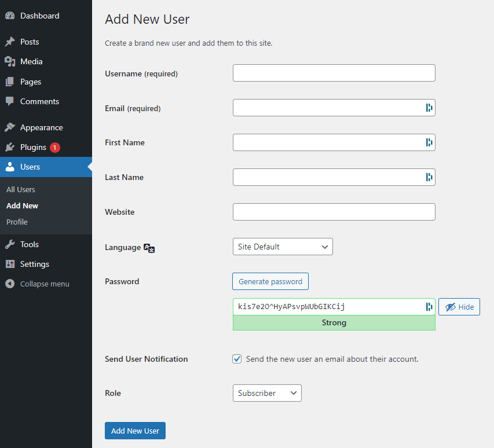Click the Strong password strength bar
Image resolution: width=494 pixels, height=448 pixels.
(x=334, y=323)
